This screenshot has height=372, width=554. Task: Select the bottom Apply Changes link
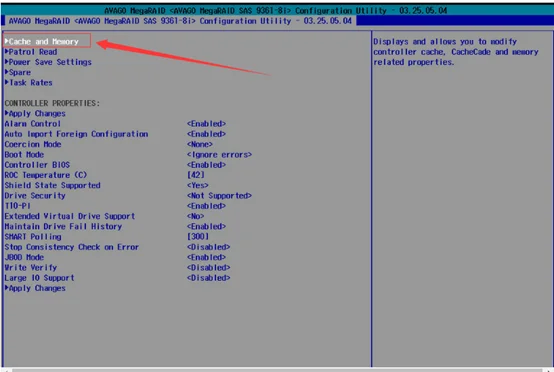[x=35, y=288]
